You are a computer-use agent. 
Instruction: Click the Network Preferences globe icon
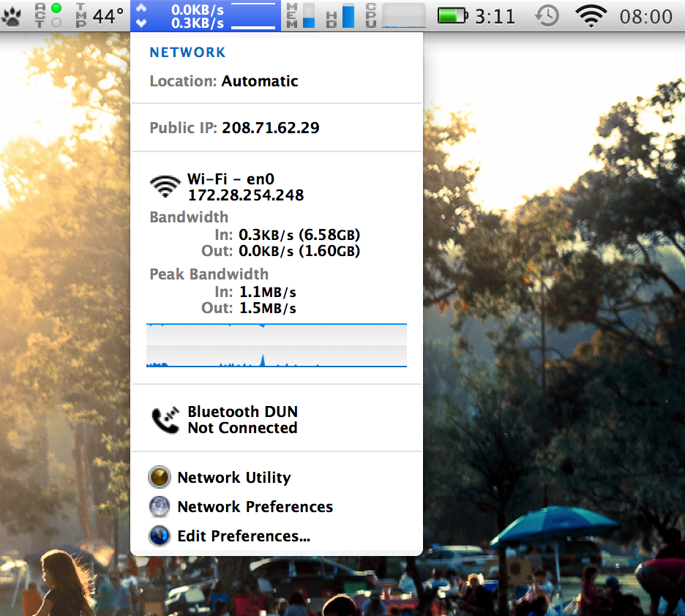coord(160,506)
